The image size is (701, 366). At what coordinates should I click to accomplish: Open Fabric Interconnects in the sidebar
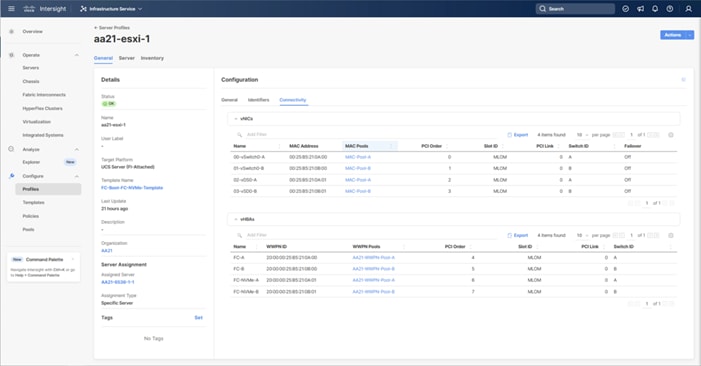[44, 95]
